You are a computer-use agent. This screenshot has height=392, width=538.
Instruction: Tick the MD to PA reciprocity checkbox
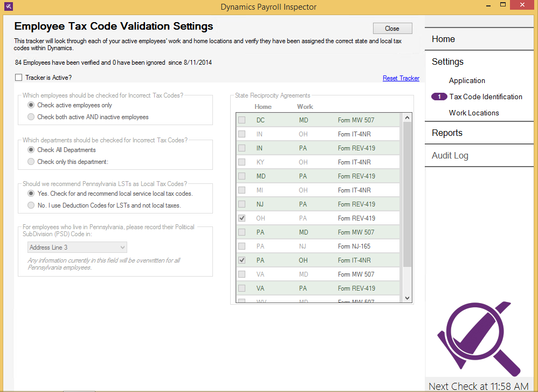point(242,176)
